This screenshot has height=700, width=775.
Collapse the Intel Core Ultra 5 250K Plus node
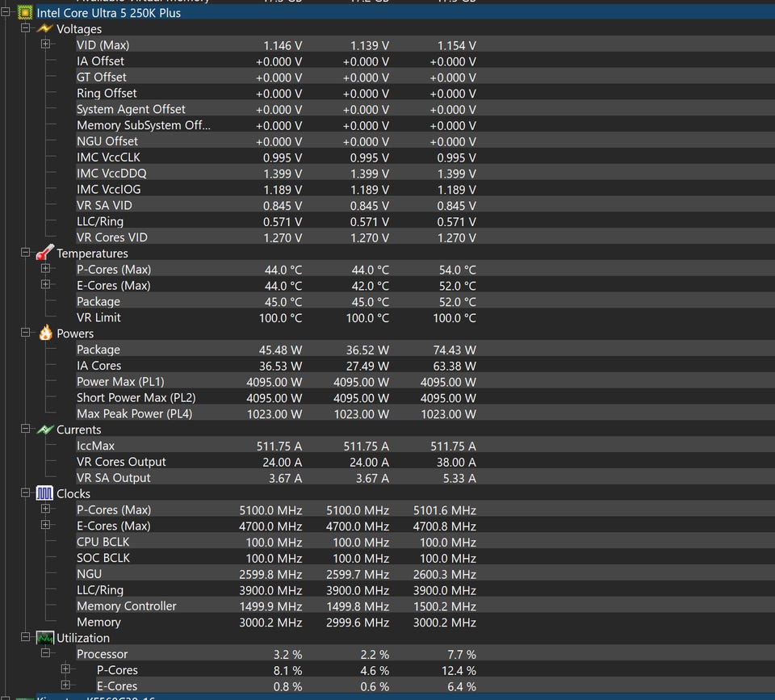click(x=6, y=12)
